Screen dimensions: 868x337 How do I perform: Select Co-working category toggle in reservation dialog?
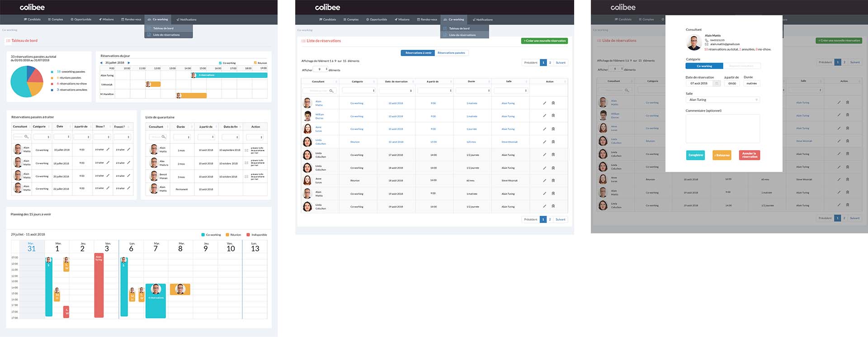pyautogui.click(x=704, y=66)
